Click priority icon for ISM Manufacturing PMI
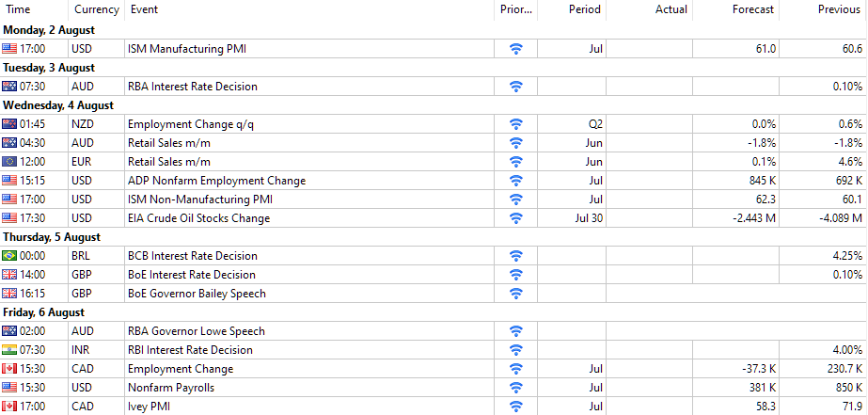 coord(515,49)
